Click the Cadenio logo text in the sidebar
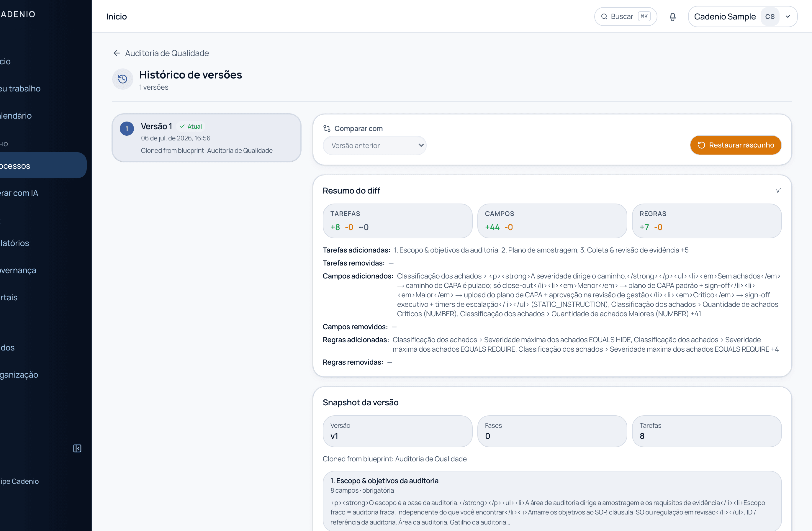This screenshot has width=812, height=531. pyautogui.click(x=18, y=14)
